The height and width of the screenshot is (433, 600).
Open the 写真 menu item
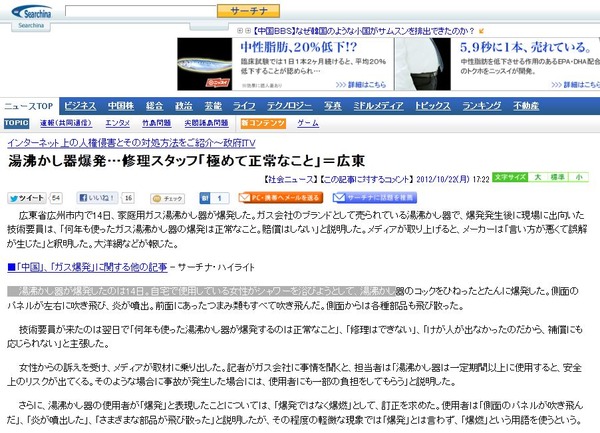point(333,106)
